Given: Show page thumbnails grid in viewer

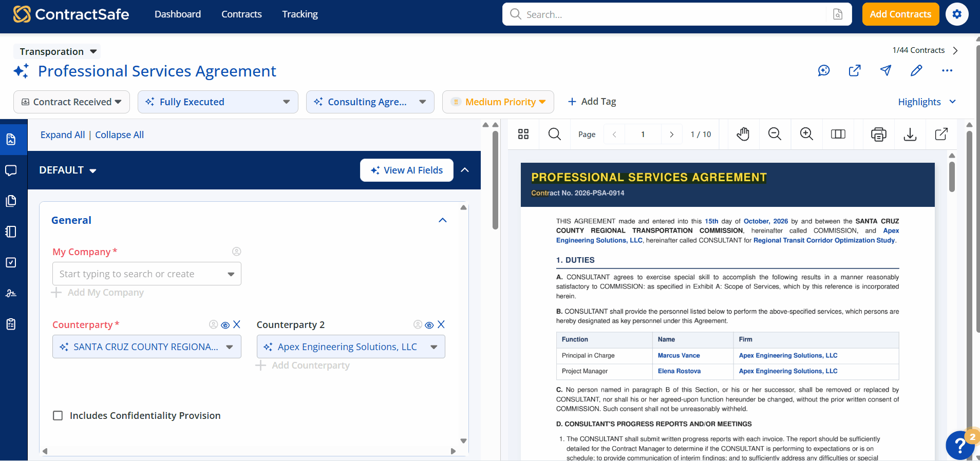Looking at the screenshot, I should tap(523, 134).
